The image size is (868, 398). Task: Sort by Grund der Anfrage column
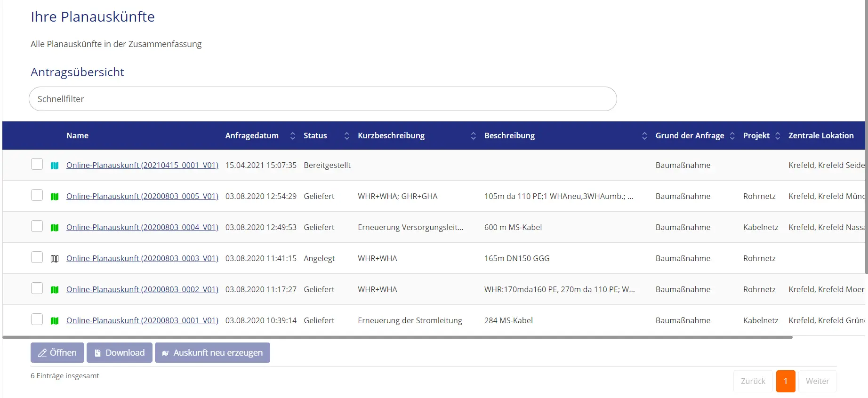(x=732, y=136)
